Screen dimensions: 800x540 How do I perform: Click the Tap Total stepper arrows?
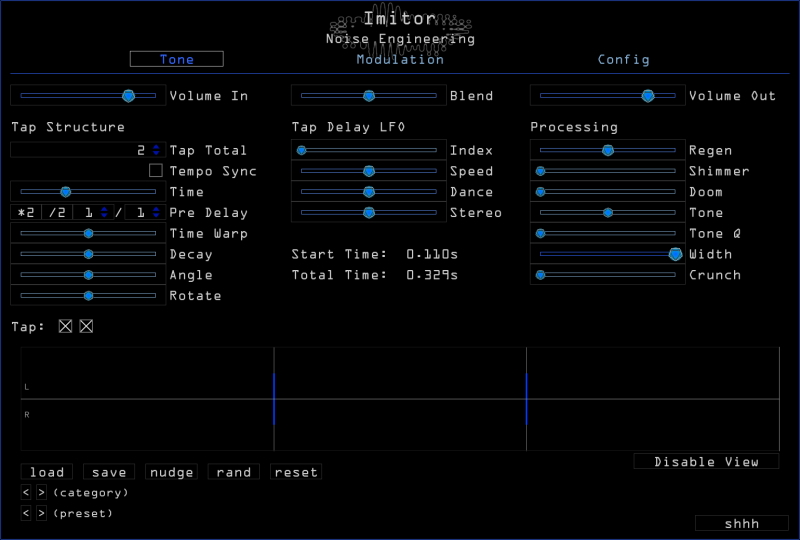coord(156,150)
